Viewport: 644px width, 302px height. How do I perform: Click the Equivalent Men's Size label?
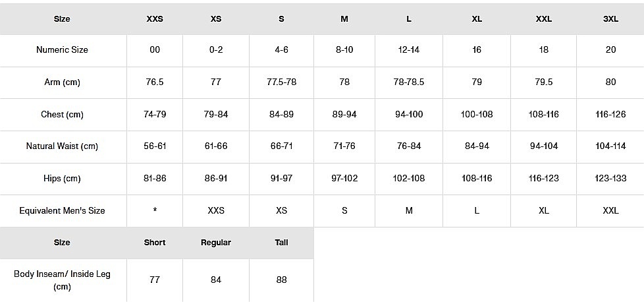[x=62, y=211]
